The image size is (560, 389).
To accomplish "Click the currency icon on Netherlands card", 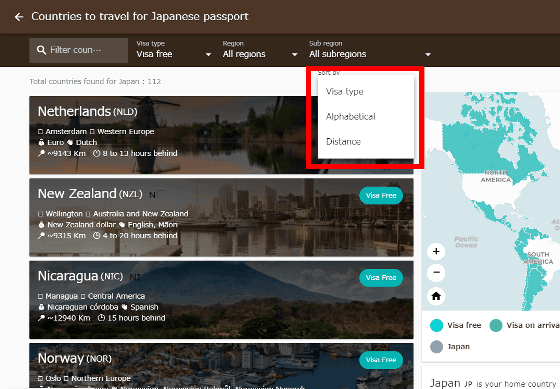I will click(41, 142).
